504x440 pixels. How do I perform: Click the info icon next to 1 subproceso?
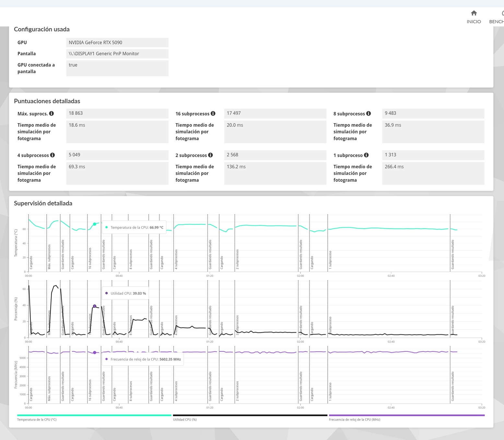366,155
